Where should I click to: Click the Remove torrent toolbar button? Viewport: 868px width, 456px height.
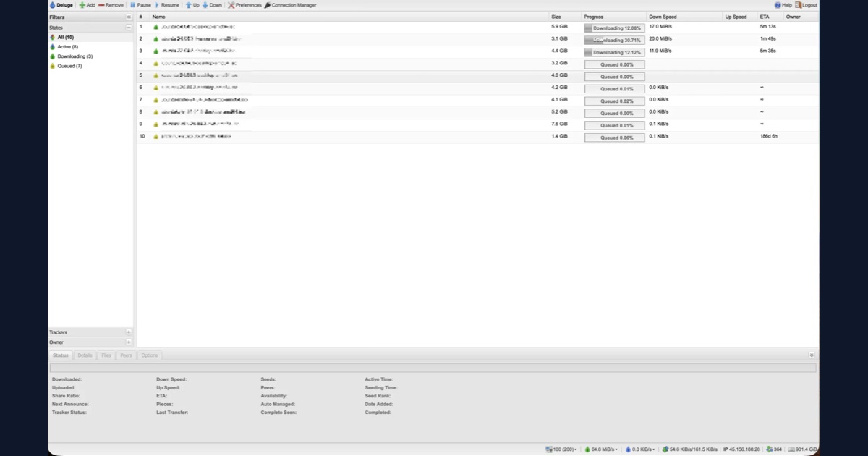tap(111, 5)
